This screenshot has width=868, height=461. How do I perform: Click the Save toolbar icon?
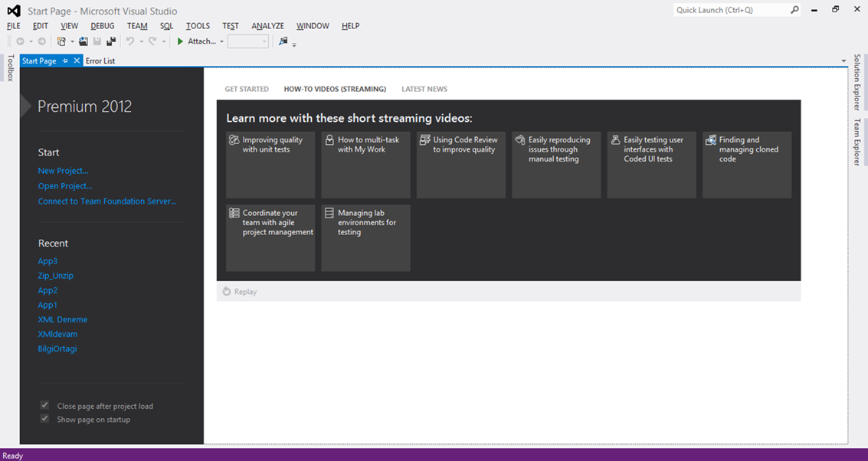[x=97, y=41]
